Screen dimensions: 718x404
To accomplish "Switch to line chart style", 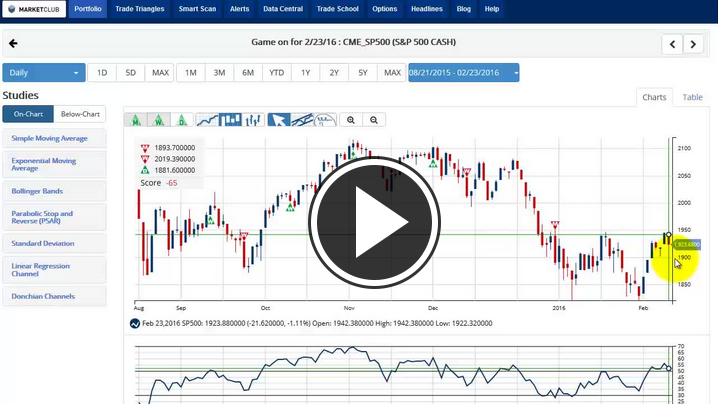I will pos(207,120).
